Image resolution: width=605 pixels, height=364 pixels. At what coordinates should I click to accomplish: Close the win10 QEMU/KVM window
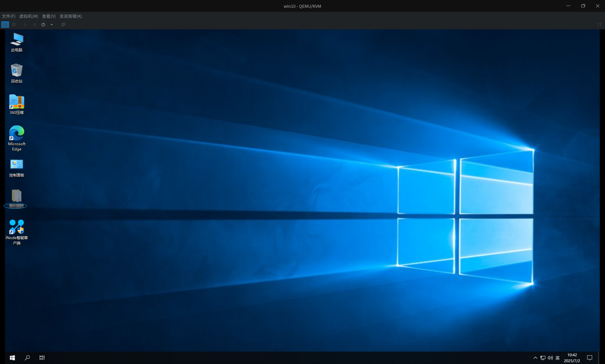coord(598,6)
